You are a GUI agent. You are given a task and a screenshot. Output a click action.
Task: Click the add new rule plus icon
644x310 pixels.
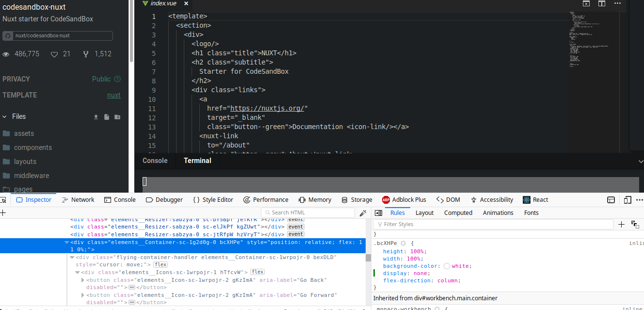pyautogui.click(x=622, y=224)
